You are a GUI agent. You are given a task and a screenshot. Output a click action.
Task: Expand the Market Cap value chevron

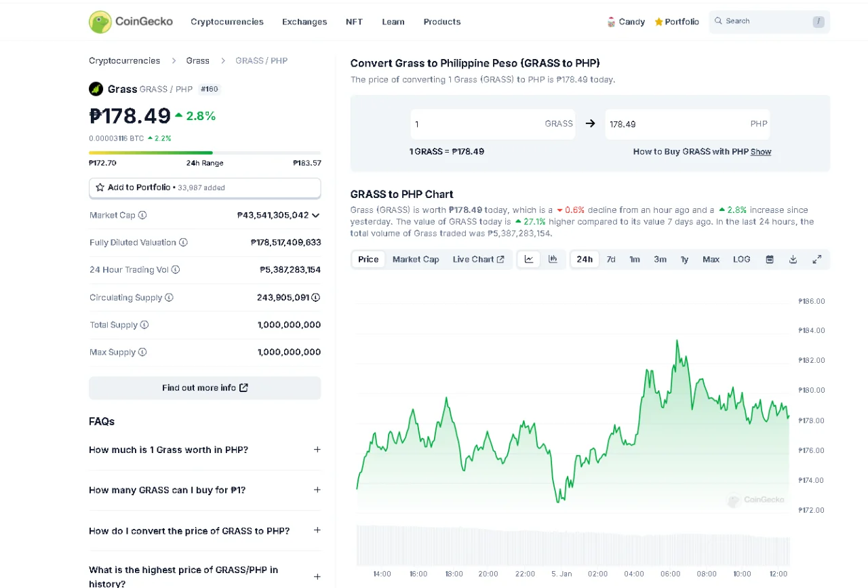(315, 215)
